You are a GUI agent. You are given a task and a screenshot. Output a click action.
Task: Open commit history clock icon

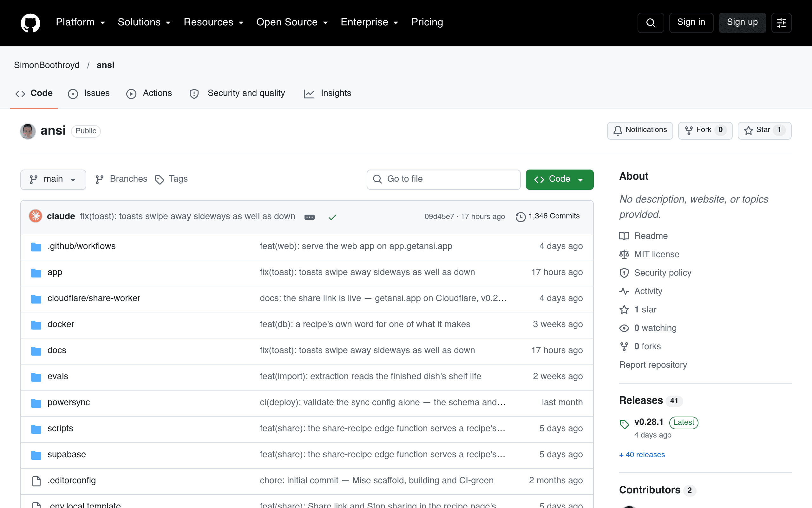pos(521,217)
